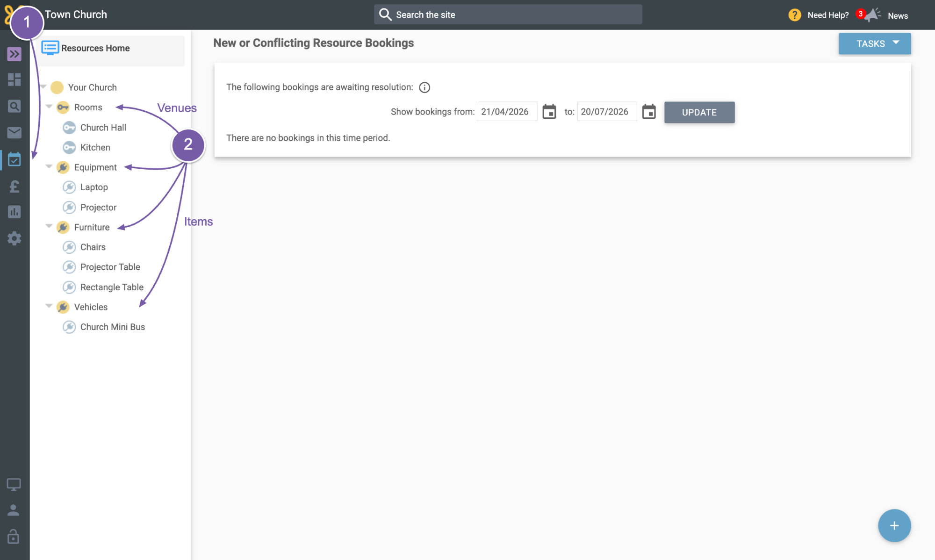Screen dimensions: 935x560
Task: Select Rooms in the resource tree
Action: click(88, 108)
